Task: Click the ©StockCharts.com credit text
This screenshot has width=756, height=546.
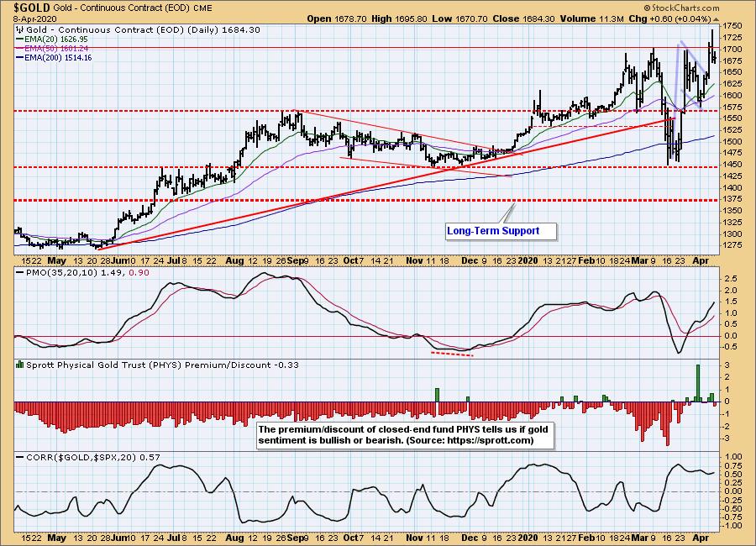Action: point(681,8)
